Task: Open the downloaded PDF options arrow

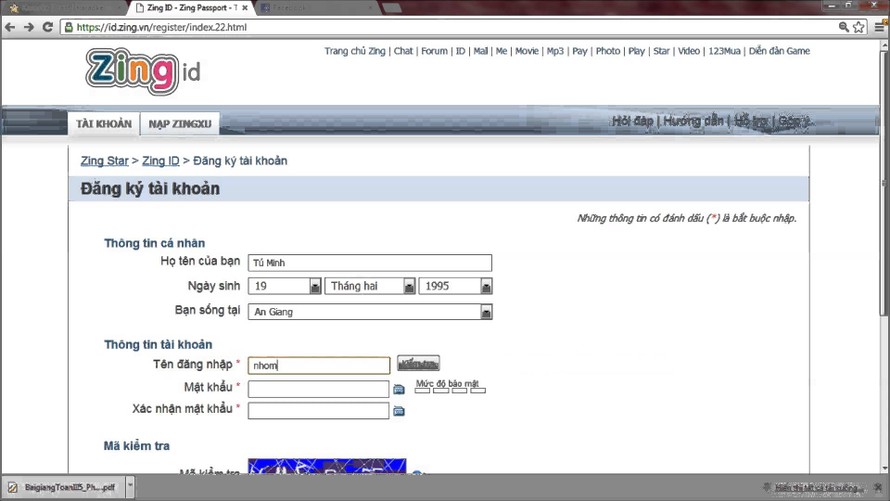Action: [x=130, y=488]
